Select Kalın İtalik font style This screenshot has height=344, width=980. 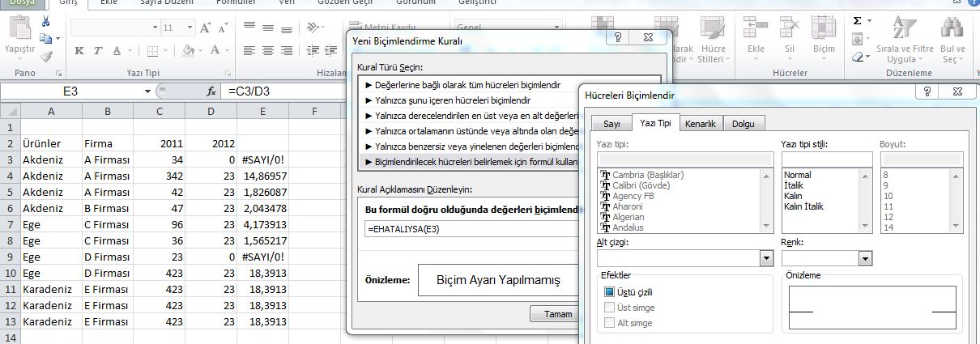[x=804, y=206]
